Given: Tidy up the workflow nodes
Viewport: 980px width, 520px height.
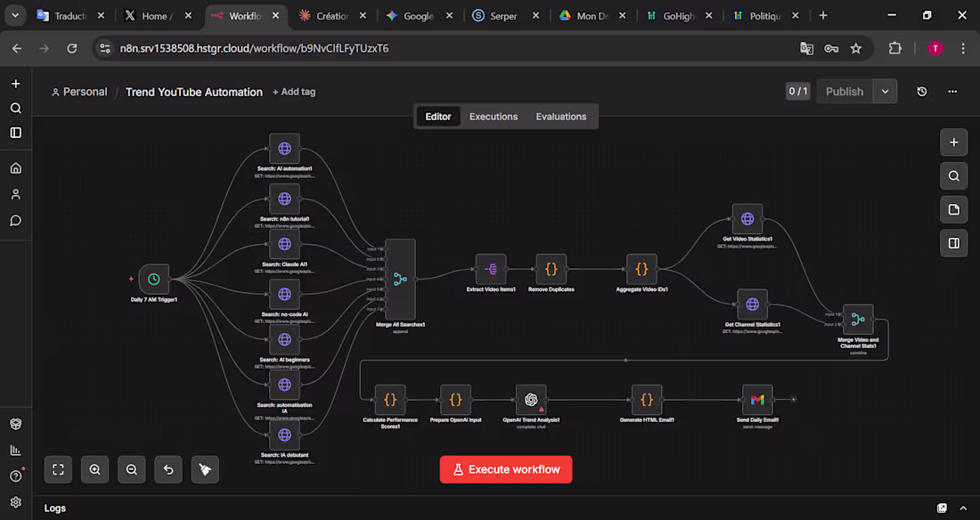Looking at the screenshot, I should click(205, 469).
